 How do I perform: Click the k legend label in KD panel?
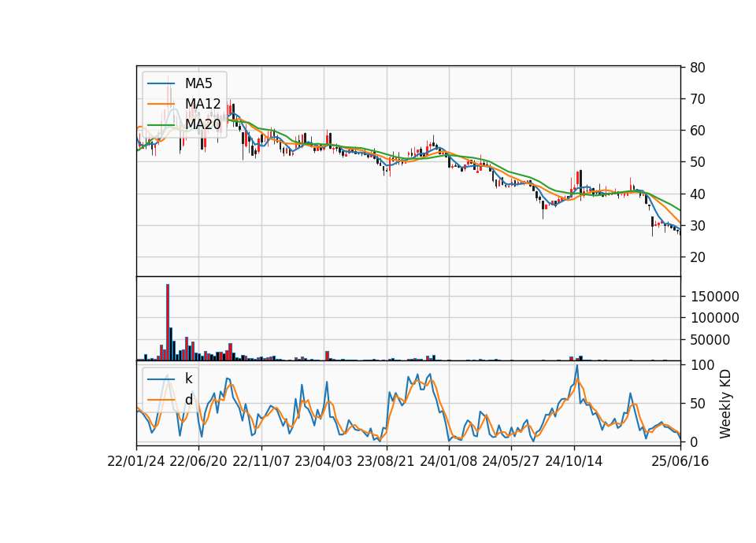(x=188, y=379)
